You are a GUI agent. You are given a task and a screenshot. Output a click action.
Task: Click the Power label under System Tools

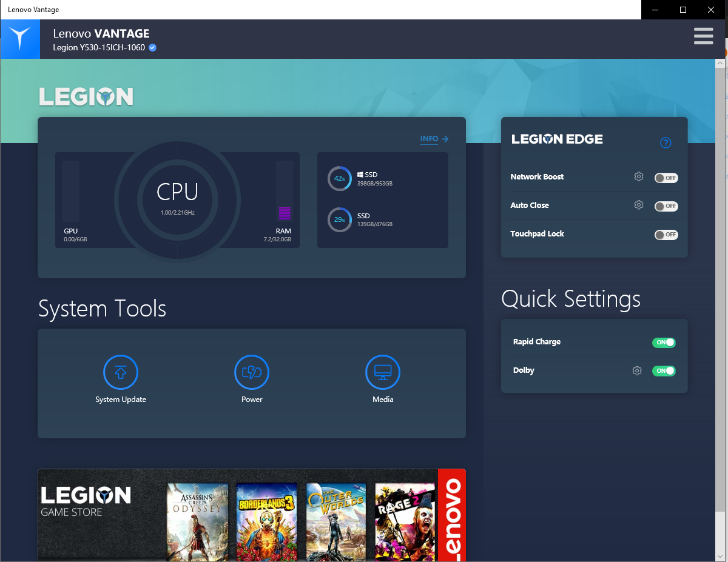click(252, 400)
